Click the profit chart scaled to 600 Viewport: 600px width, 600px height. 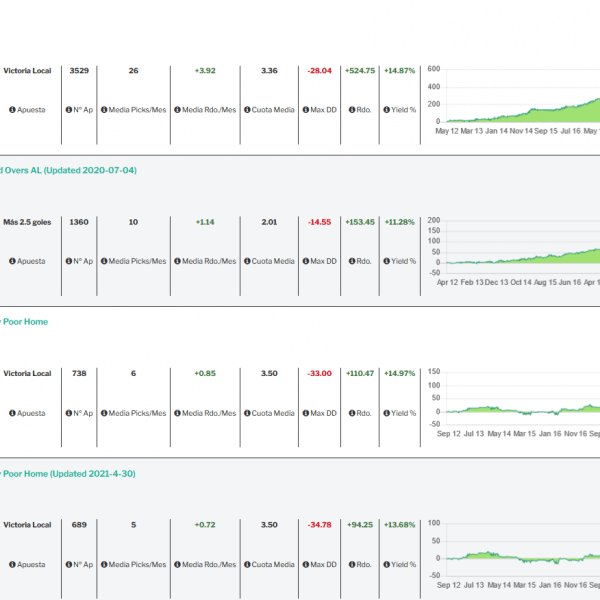click(513, 100)
